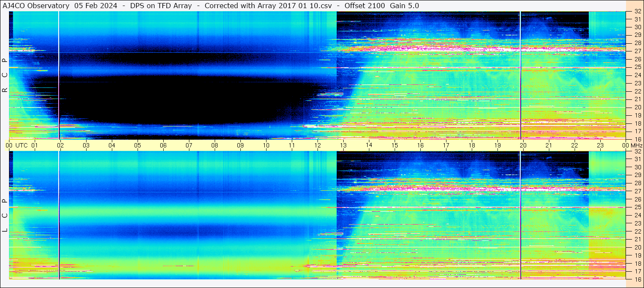Click the 07 hour marker on time axis
The image size is (644, 288).
[189, 146]
